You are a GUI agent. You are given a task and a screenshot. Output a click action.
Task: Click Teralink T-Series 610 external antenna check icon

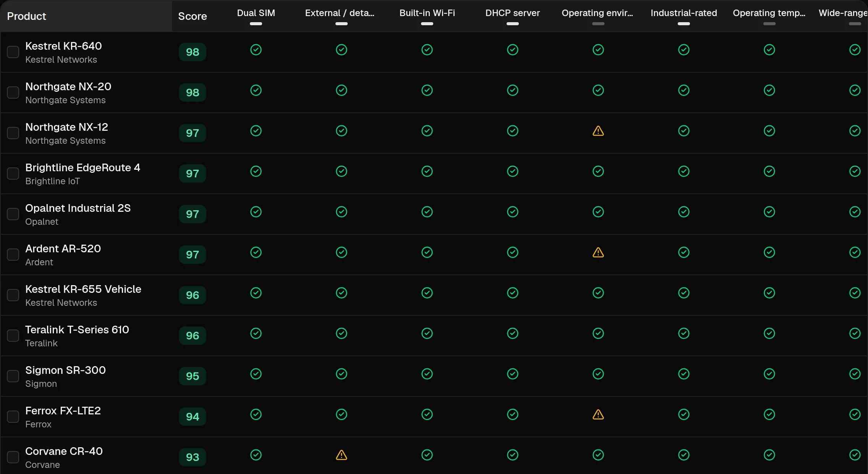(x=342, y=333)
